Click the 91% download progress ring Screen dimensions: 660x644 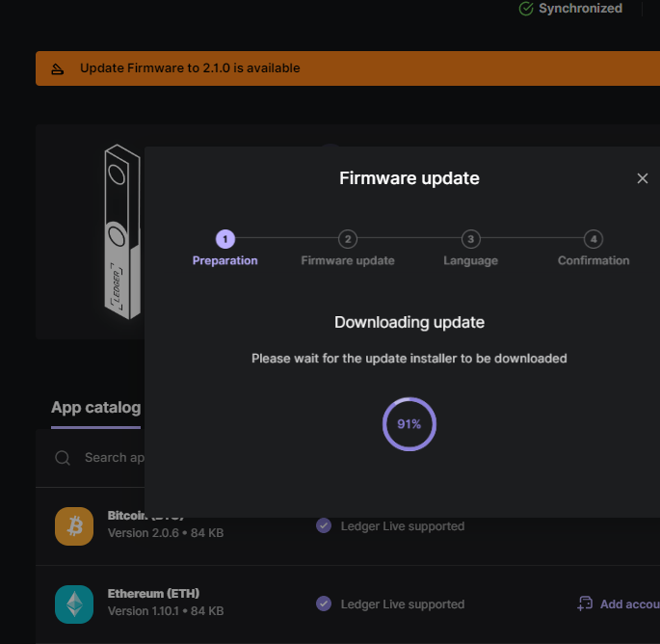409,424
